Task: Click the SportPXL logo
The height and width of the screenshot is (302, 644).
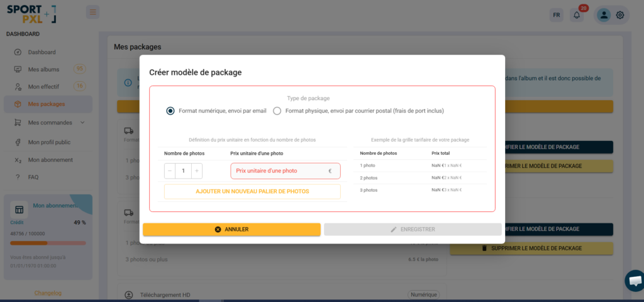Action: [x=31, y=14]
